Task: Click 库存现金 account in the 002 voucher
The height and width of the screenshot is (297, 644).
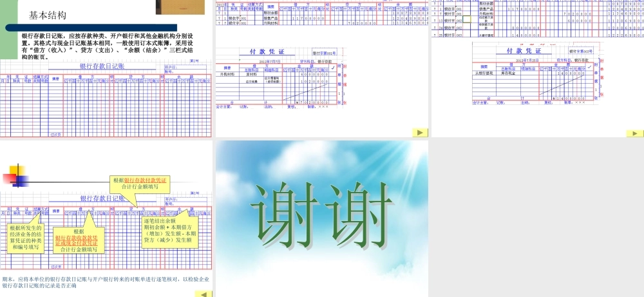Action: tap(508, 73)
